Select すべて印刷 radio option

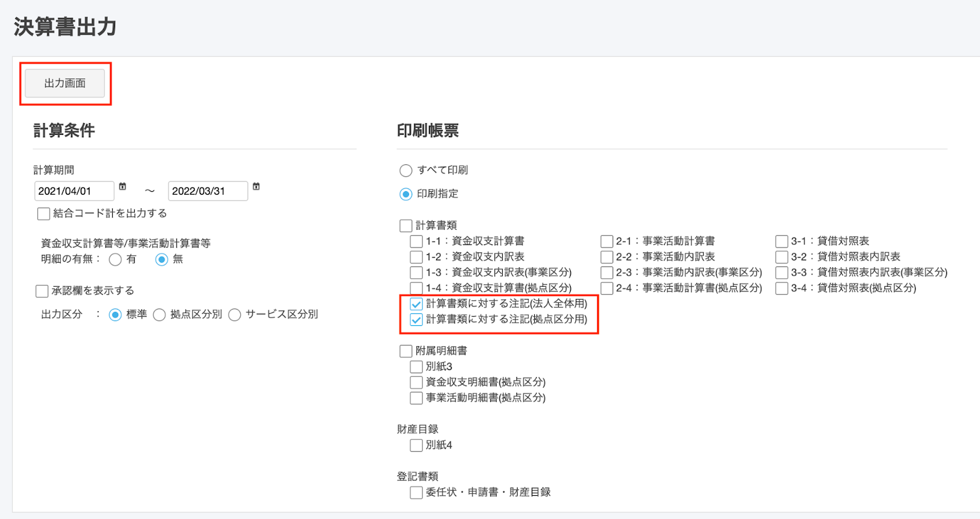pos(405,170)
